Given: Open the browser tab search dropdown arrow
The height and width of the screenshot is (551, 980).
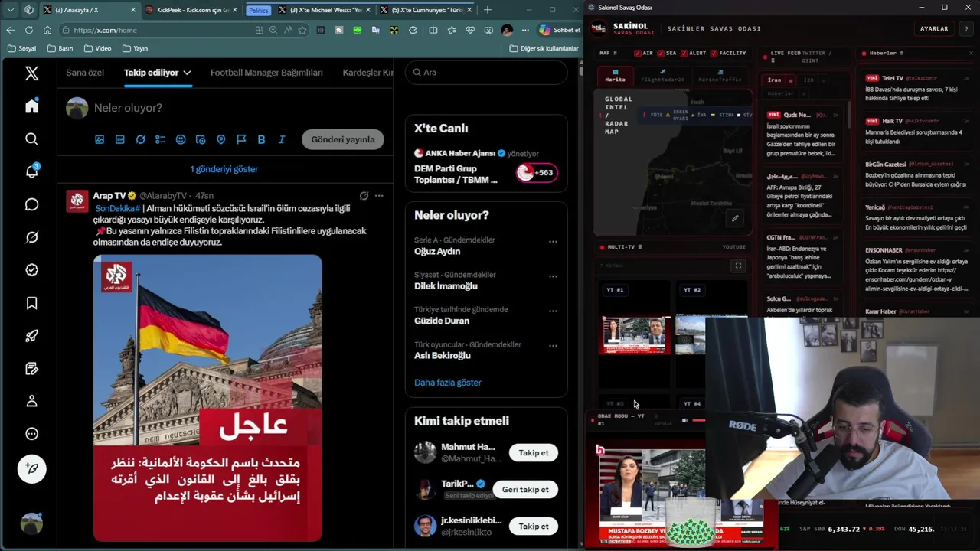Looking at the screenshot, I should pyautogui.click(x=10, y=10).
